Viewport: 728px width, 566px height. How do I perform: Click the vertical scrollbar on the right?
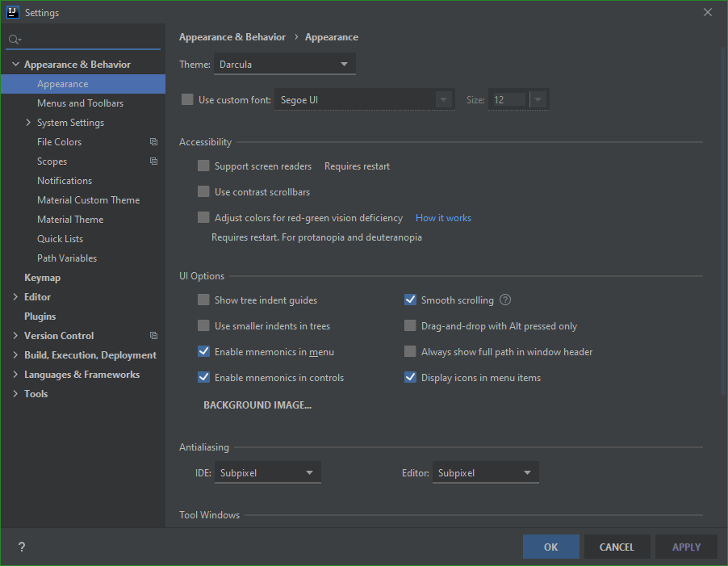point(722,242)
